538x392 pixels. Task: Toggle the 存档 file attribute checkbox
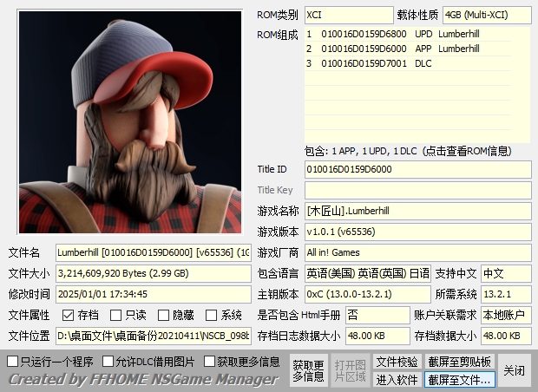click(x=68, y=315)
